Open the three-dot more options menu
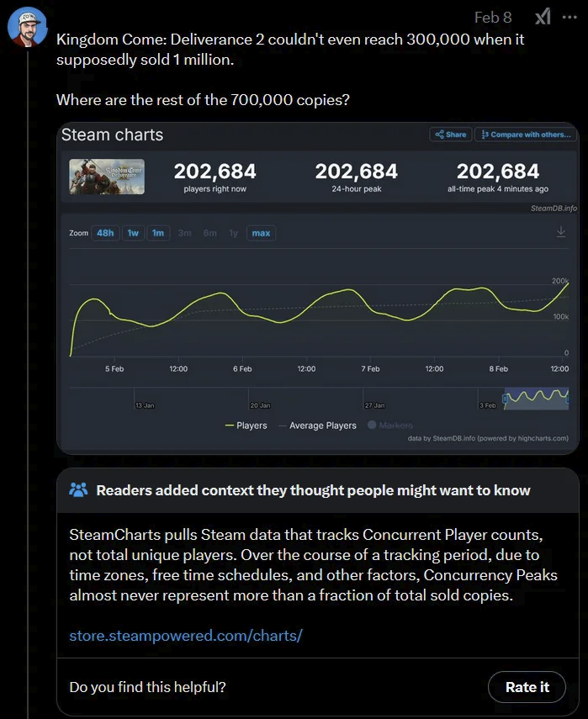The width and height of the screenshot is (588, 719). [569, 18]
